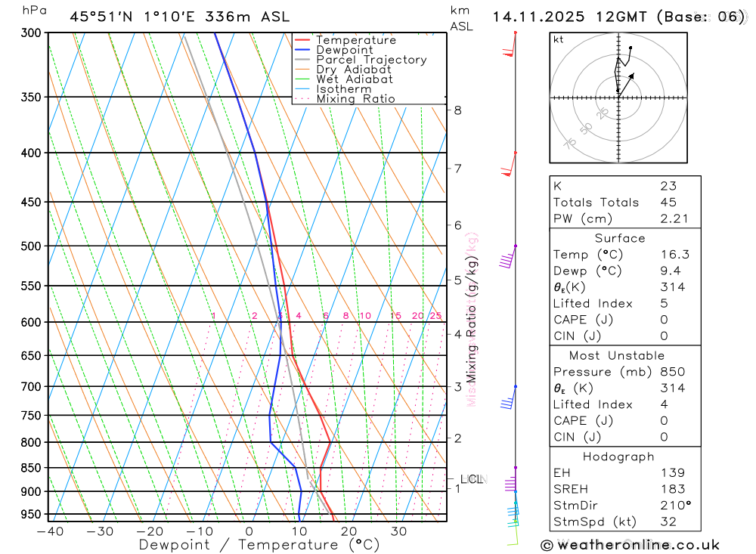Click the Pressure (mb) value 850
The image size is (756, 554).
coord(672,372)
